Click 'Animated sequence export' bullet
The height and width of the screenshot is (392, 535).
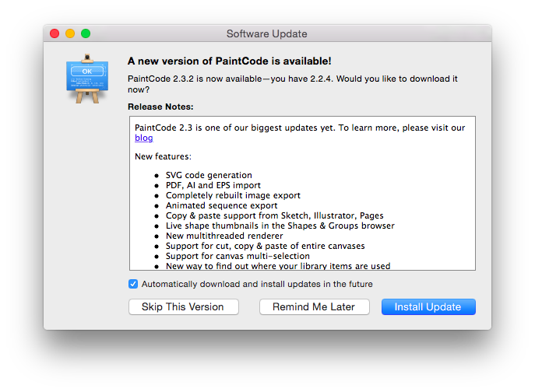point(221,205)
